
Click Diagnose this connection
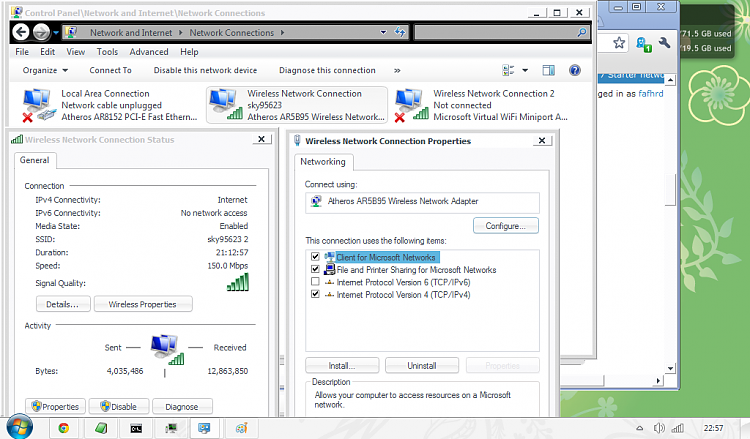pos(327,70)
